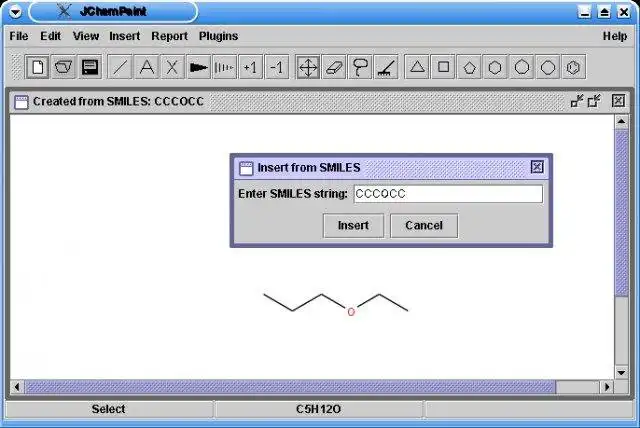Click the Cancel button in SMILES dialog
The image size is (640, 428).
pyautogui.click(x=424, y=226)
